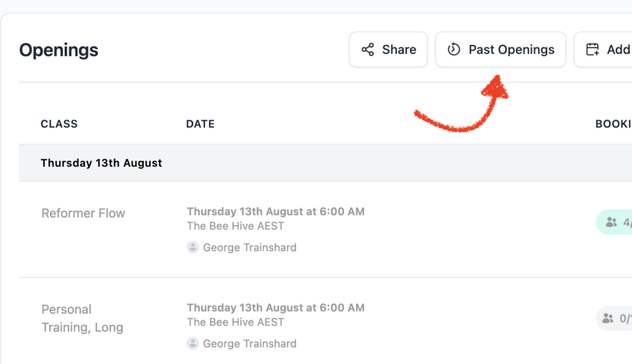Click the Openings page heading
The height and width of the screenshot is (364, 632).
tap(59, 50)
